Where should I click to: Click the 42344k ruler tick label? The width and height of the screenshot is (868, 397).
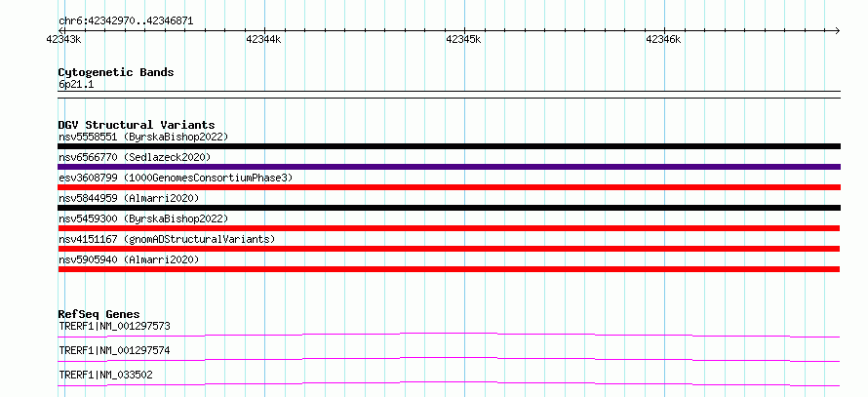263,39
